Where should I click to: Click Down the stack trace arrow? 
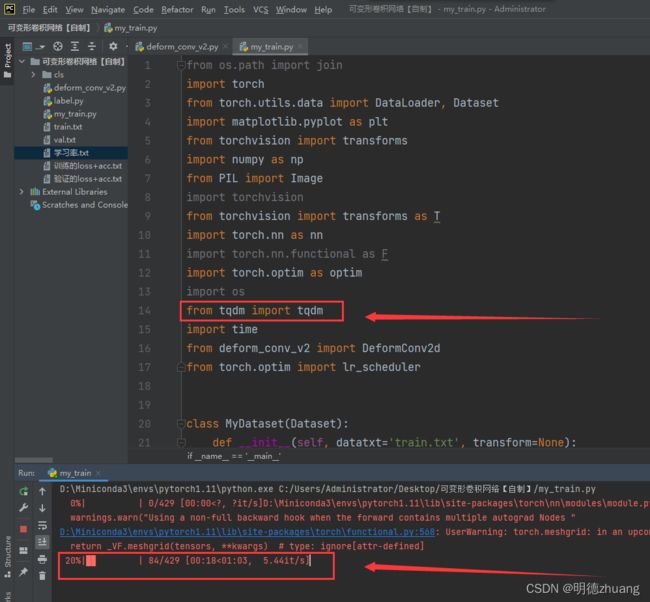pos(42,508)
